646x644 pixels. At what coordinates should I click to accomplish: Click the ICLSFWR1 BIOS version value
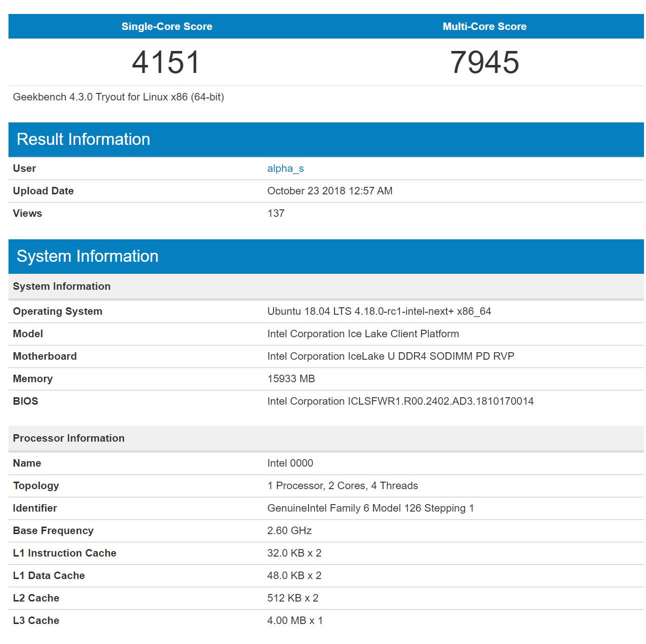point(400,401)
